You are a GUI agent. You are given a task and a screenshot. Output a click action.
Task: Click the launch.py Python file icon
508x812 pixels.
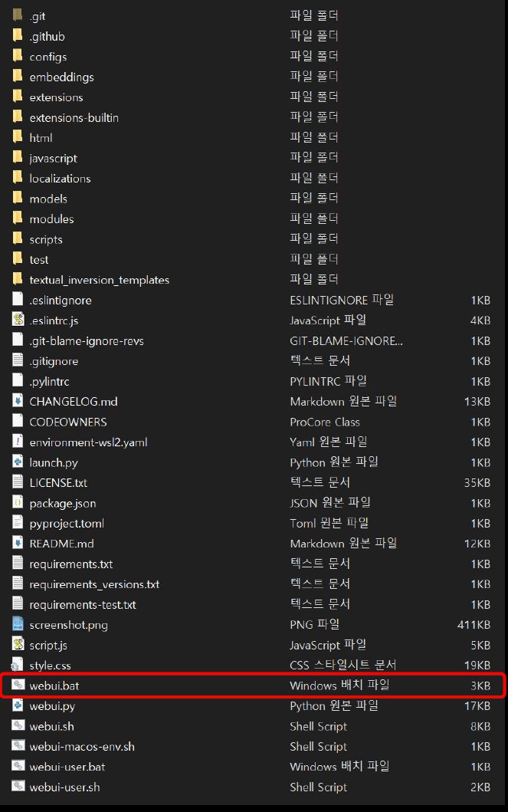(18, 462)
